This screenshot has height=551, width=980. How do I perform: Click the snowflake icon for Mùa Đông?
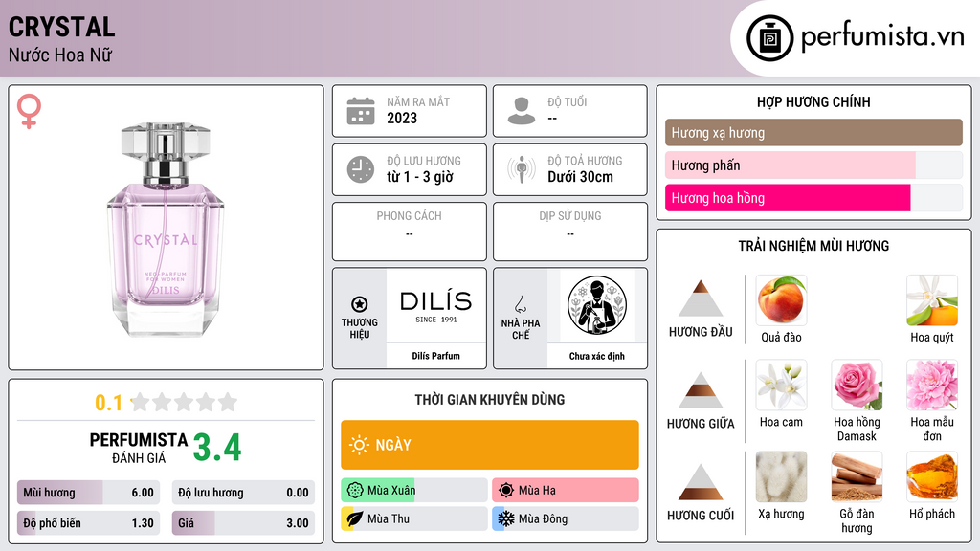(x=506, y=518)
